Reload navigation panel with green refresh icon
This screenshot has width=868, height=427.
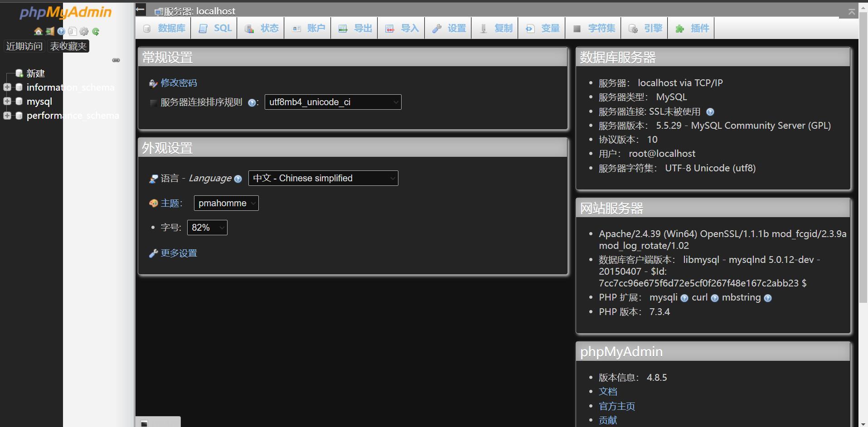coord(96,31)
